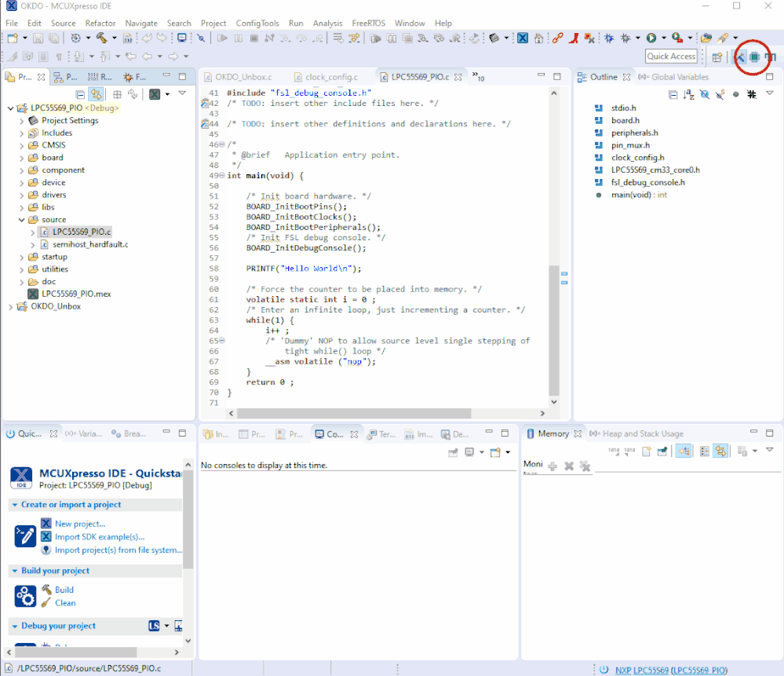Click the Back navigation arrow icon
Image resolution: width=784 pixels, height=676 pixels.
(x=147, y=57)
